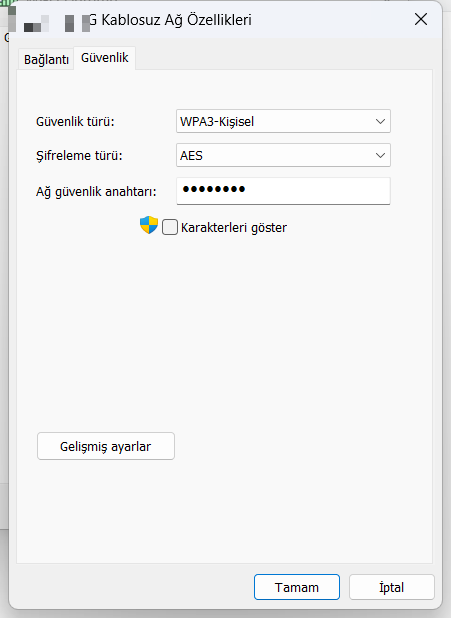This screenshot has height=618, width=451.
Task: Switch to the Bağlantı tab
Action: pos(46,60)
